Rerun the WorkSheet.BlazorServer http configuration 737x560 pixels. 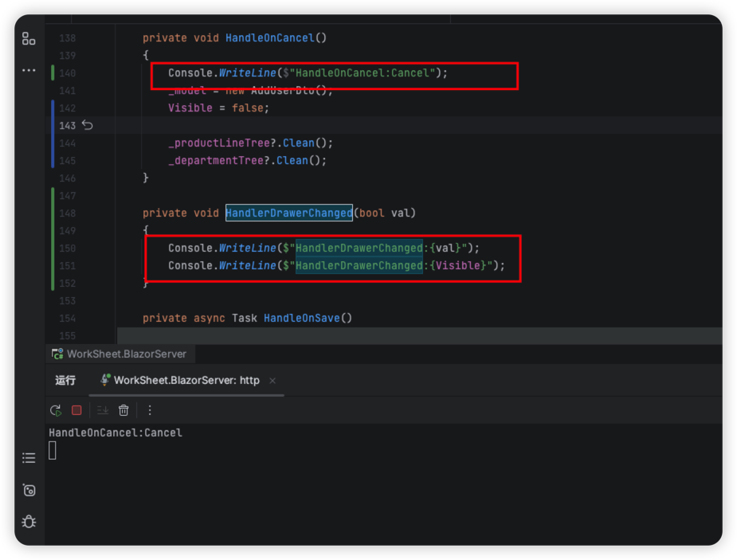click(55, 410)
